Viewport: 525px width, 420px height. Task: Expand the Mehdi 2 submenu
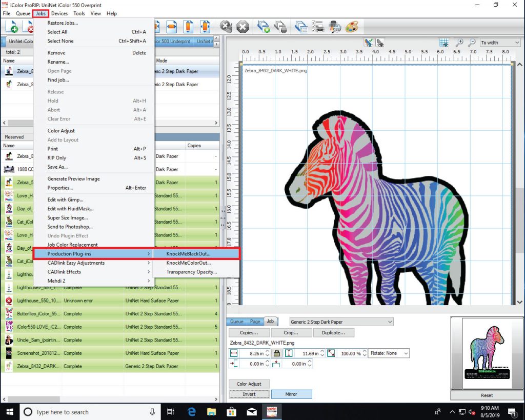[93, 281]
